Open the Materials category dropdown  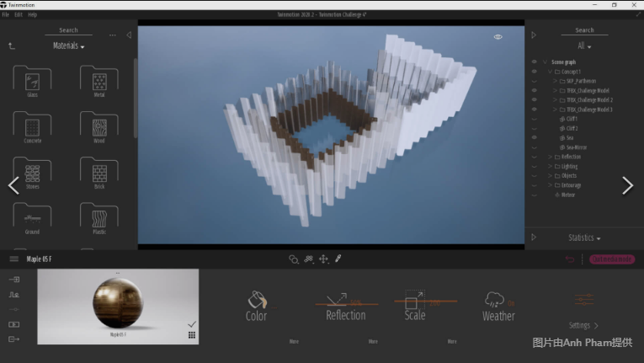pyautogui.click(x=68, y=46)
